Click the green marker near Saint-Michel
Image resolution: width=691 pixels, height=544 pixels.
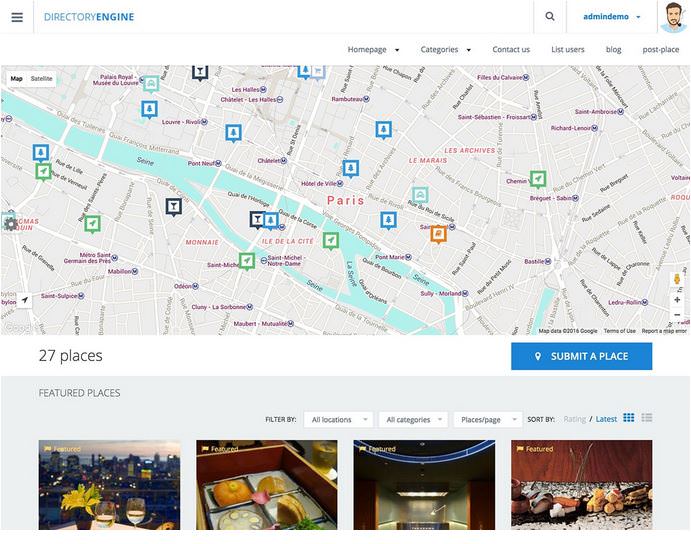(247, 261)
